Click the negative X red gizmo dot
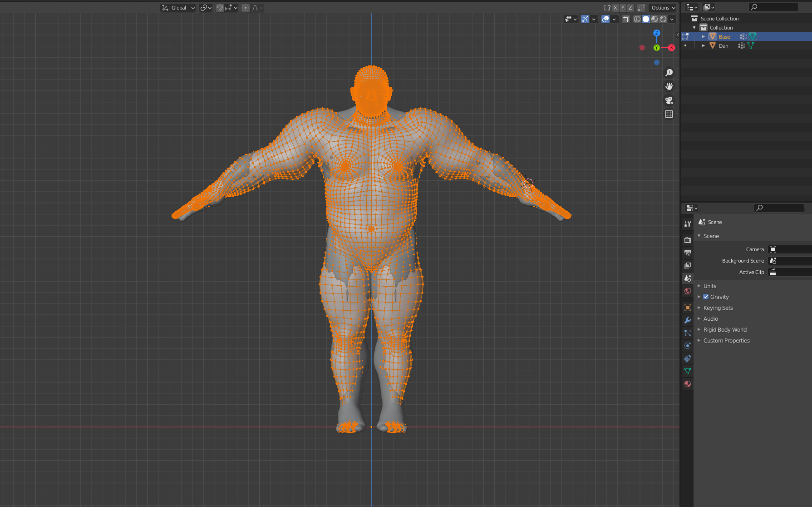The image size is (812, 507). point(642,48)
